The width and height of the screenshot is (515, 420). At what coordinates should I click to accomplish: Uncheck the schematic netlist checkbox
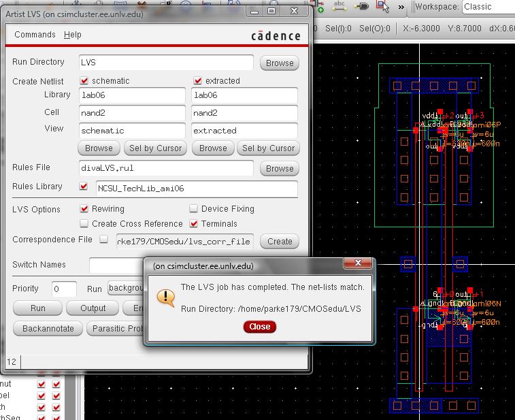click(x=85, y=80)
